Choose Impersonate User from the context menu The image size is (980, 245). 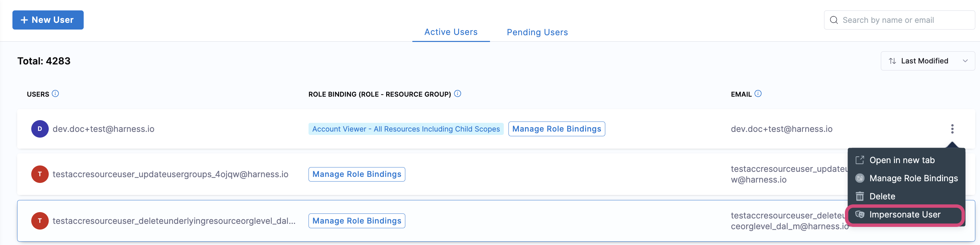click(x=904, y=214)
